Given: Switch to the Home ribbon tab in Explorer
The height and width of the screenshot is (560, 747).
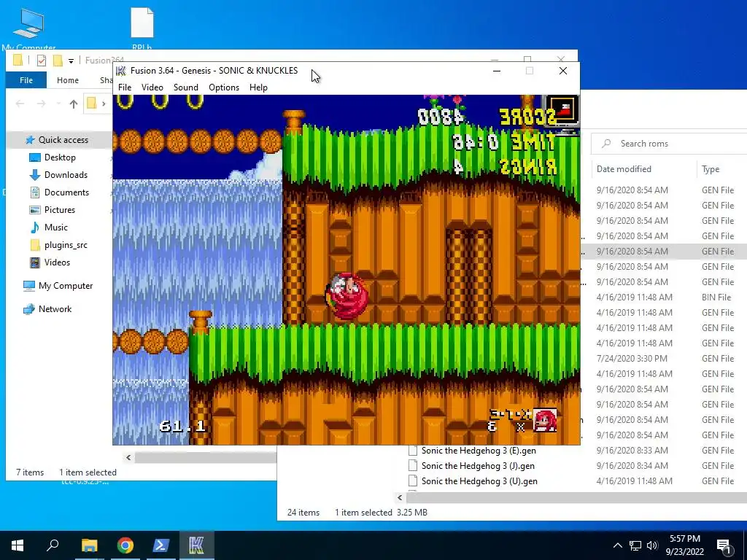Looking at the screenshot, I should click(x=68, y=80).
